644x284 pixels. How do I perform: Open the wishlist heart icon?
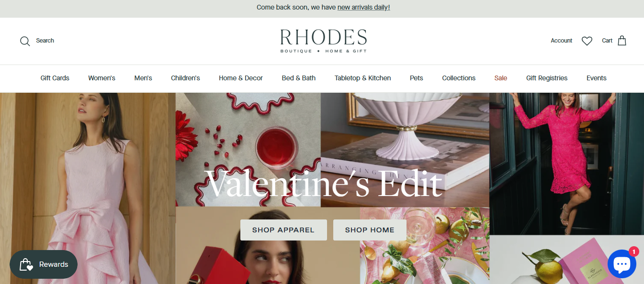[587, 41]
